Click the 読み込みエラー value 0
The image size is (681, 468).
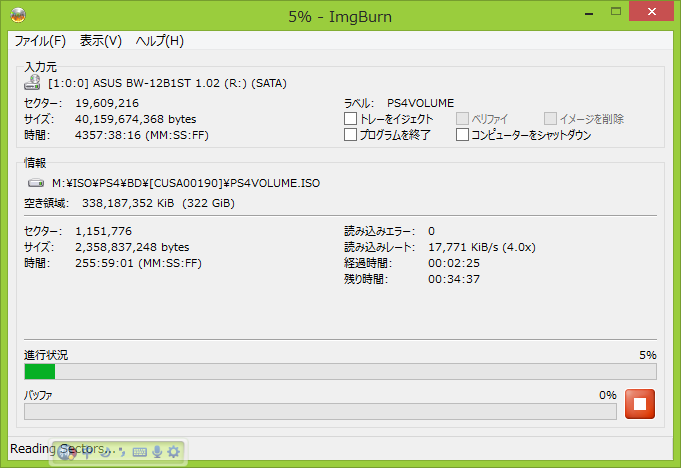point(431,231)
